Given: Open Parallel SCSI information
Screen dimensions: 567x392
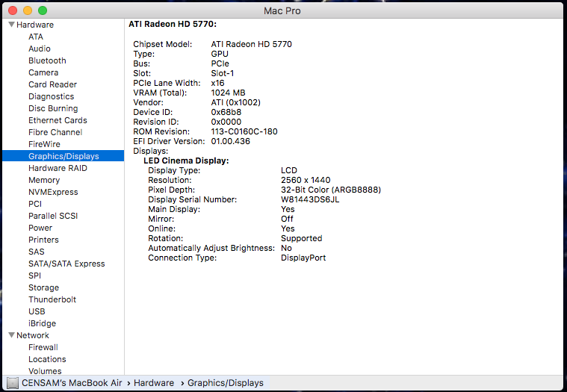Looking at the screenshot, I should 53,216.
